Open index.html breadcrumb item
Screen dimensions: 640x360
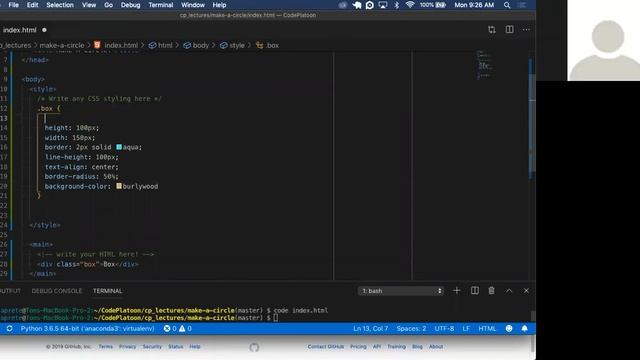121,45
